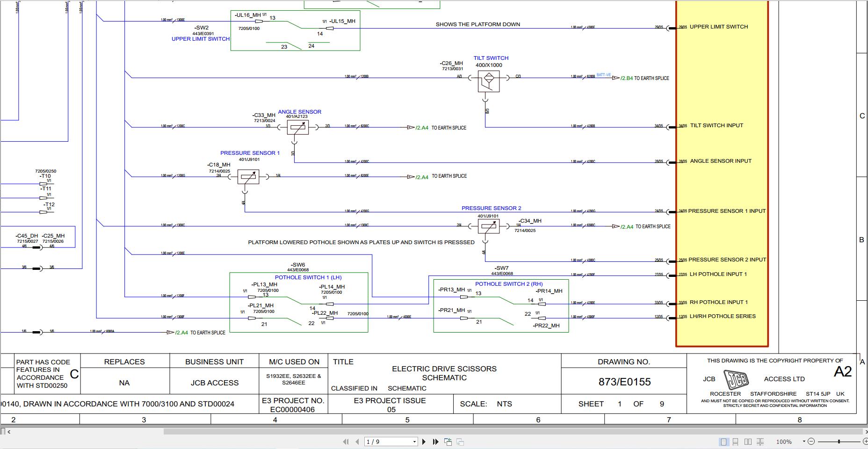Switch to two-page view
The height and width of the screenshot is (449, 868).
pos(748,442)
